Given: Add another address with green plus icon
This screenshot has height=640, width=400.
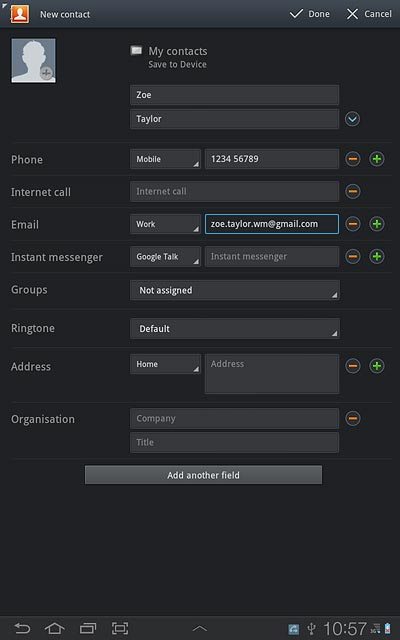Looking at the screenshot, I should [377, 366].
